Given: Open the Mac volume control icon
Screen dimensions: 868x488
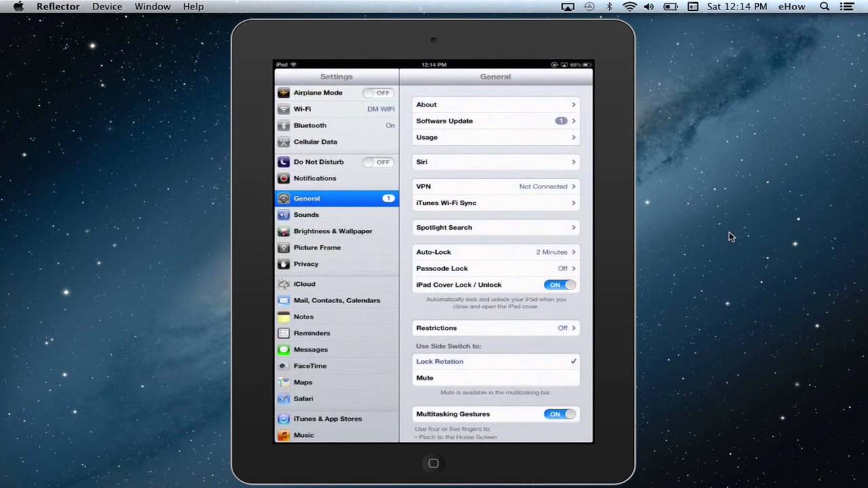Looking at the screenshot, I should [649, 7].
